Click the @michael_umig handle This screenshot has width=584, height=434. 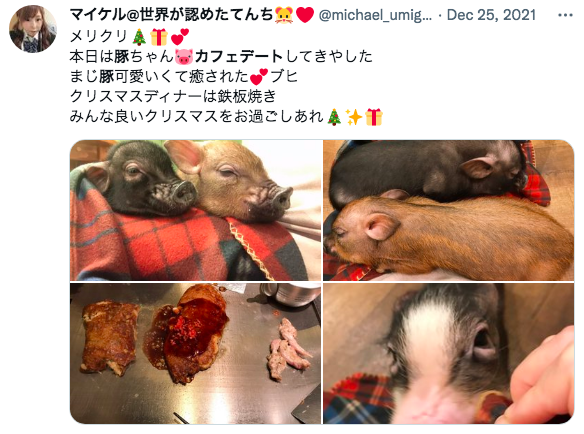(x=375, y=15)
